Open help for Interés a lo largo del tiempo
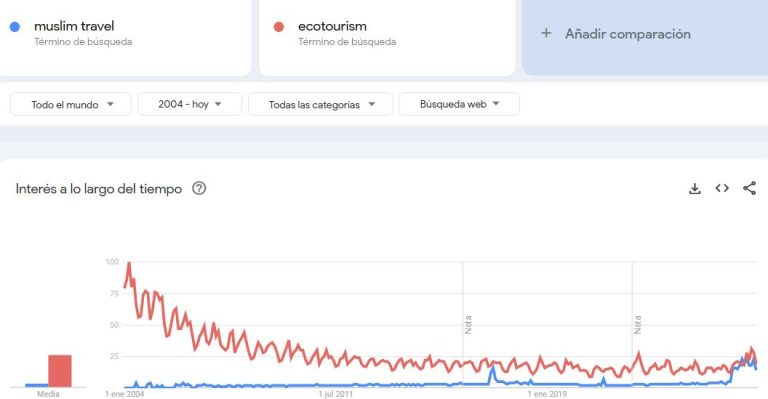 [x=199, y=188]
